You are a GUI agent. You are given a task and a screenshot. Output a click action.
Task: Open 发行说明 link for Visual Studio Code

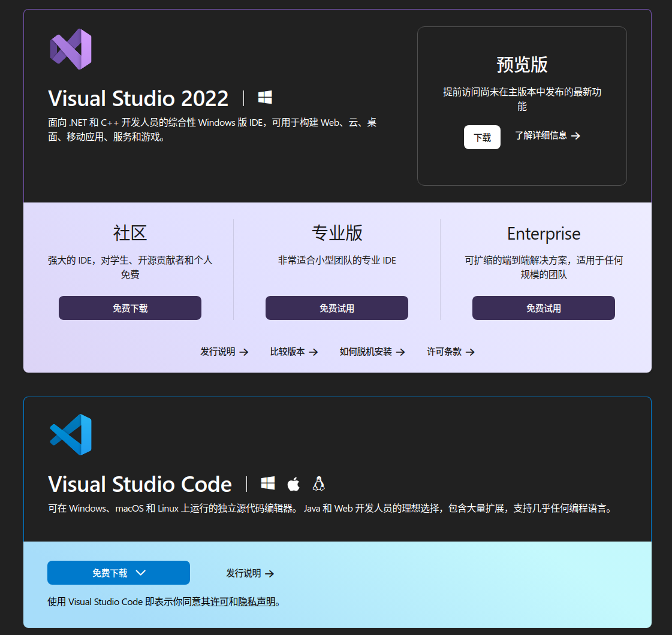tap(250, 573)
